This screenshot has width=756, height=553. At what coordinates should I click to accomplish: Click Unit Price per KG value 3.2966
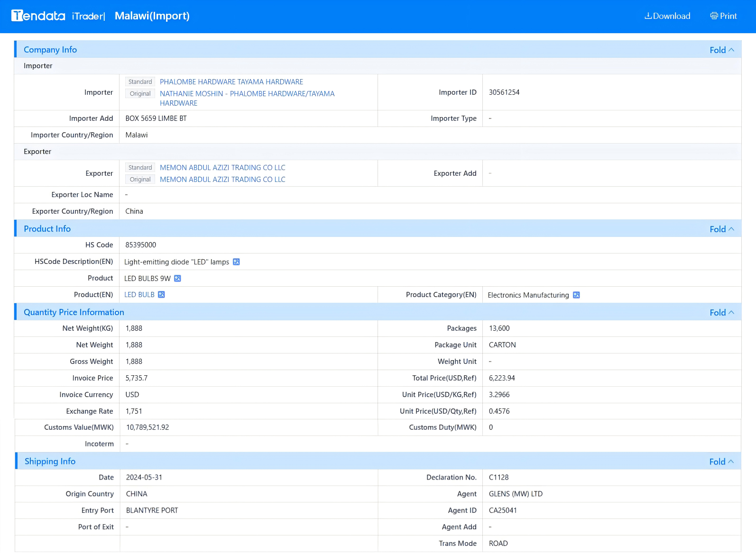click(x=499, y=395)
